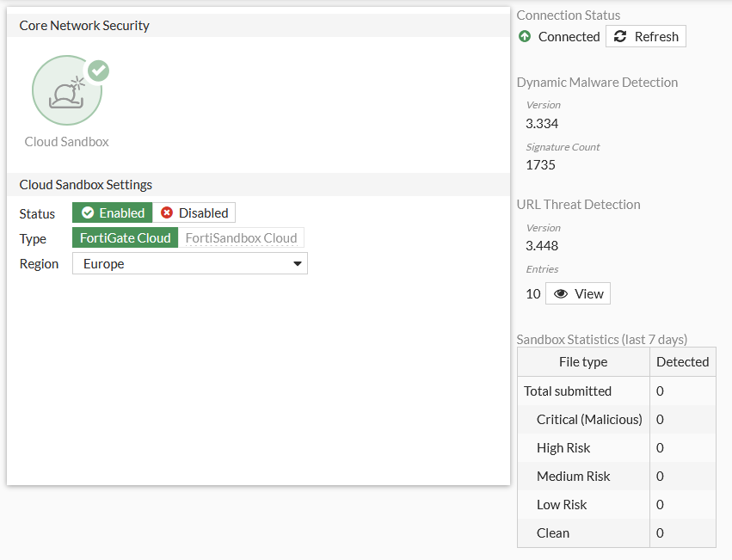Set Status to Disabled

pyautogui.click(x=194, y=213)
